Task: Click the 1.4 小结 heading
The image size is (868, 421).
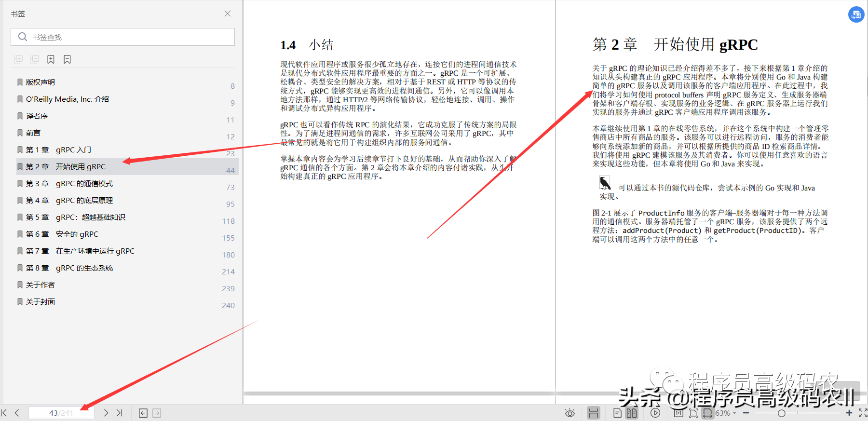Action: point(307,45)
